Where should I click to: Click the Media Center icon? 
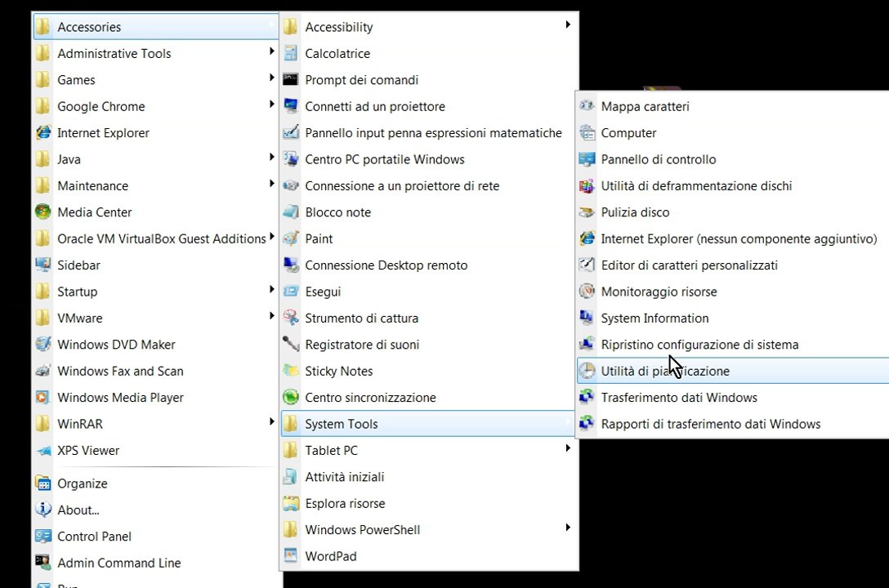click(x=43, y=212)
